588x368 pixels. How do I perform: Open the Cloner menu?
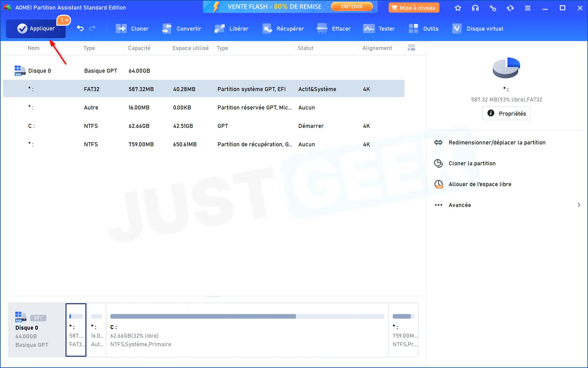[132, 29]
